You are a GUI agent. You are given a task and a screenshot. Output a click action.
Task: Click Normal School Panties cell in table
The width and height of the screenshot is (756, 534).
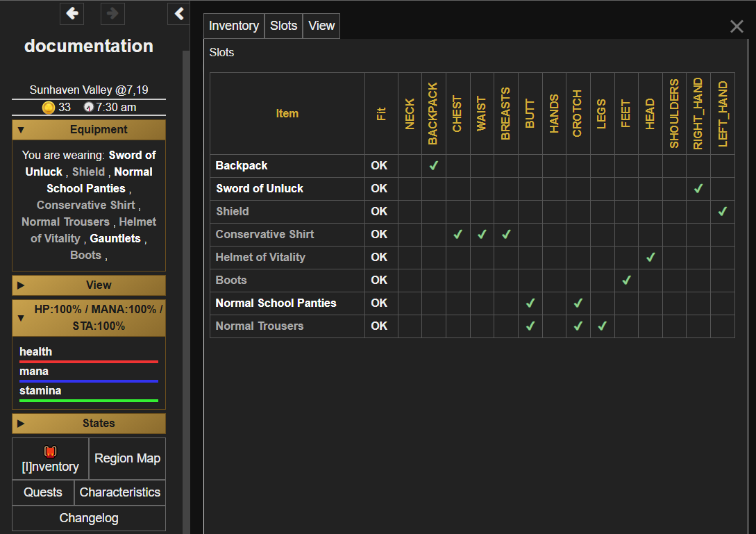tap(287, 303)
